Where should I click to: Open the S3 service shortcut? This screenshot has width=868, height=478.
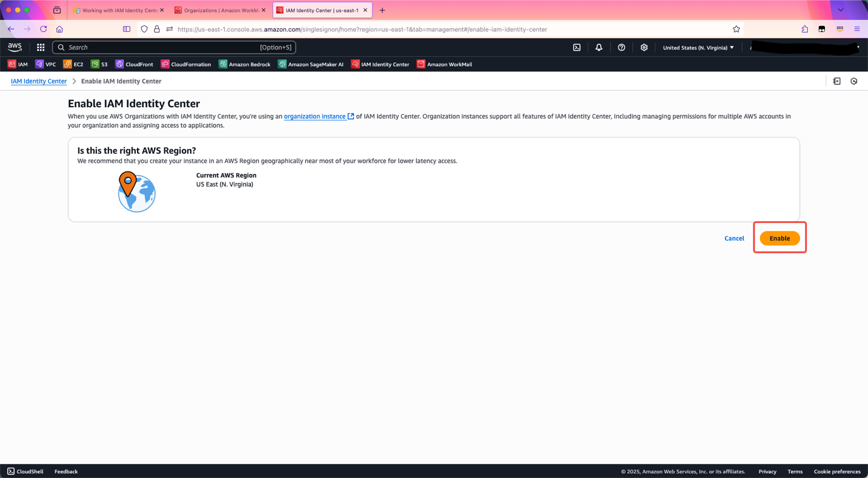click(99, 64)
